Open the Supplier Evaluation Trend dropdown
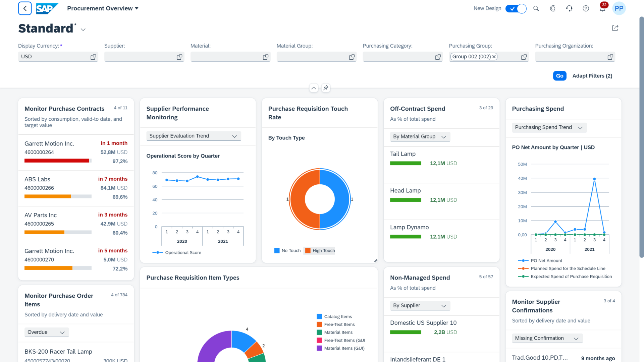 [234, 136]
